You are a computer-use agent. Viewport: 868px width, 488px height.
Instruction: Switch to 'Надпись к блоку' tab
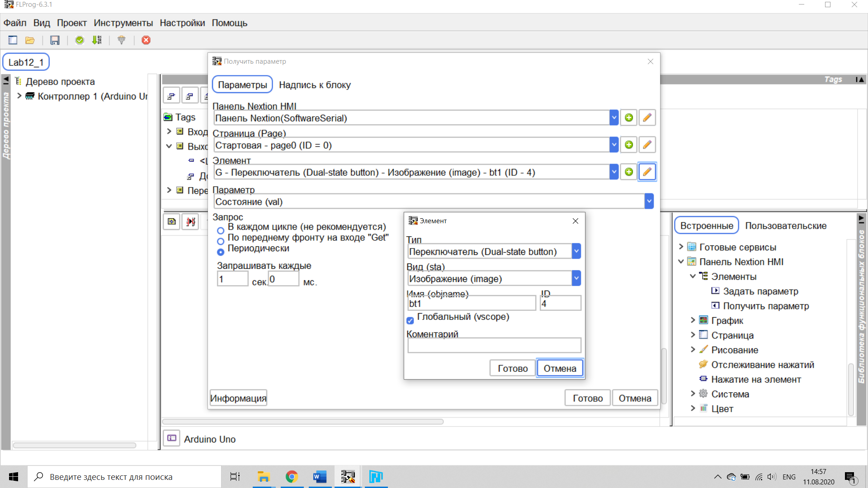[315, 85]
